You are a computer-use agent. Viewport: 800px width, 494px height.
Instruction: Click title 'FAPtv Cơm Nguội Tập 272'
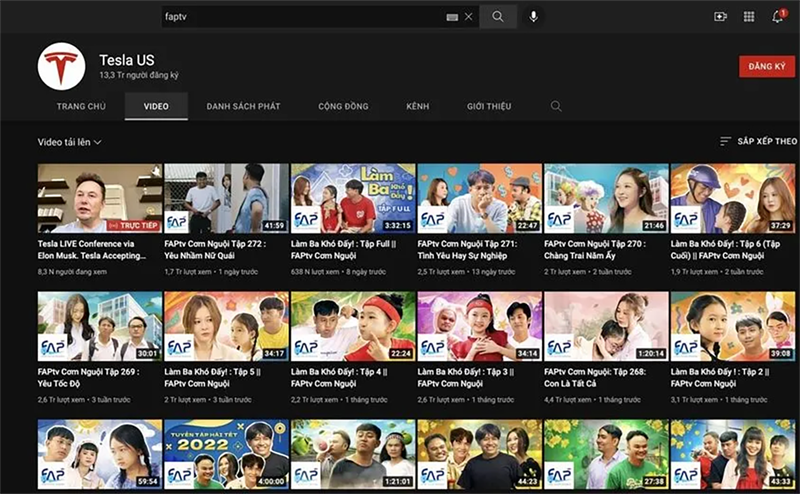(215, 250)
